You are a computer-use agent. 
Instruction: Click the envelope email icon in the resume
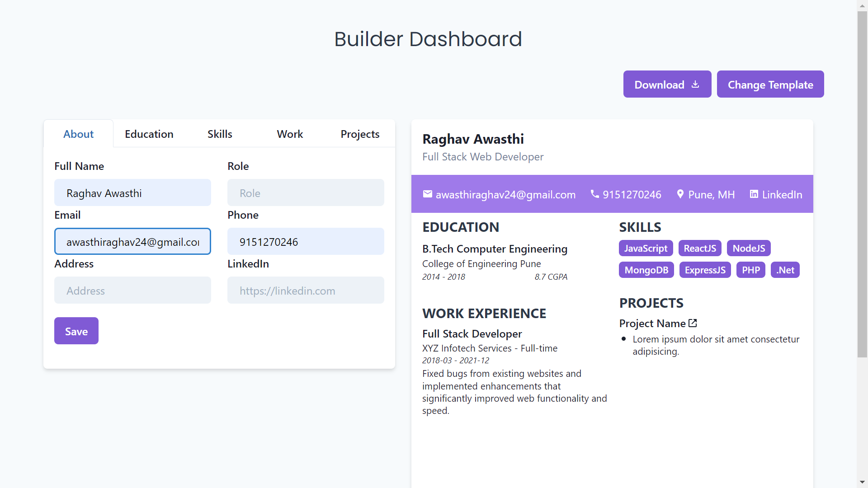pos(427,194)
